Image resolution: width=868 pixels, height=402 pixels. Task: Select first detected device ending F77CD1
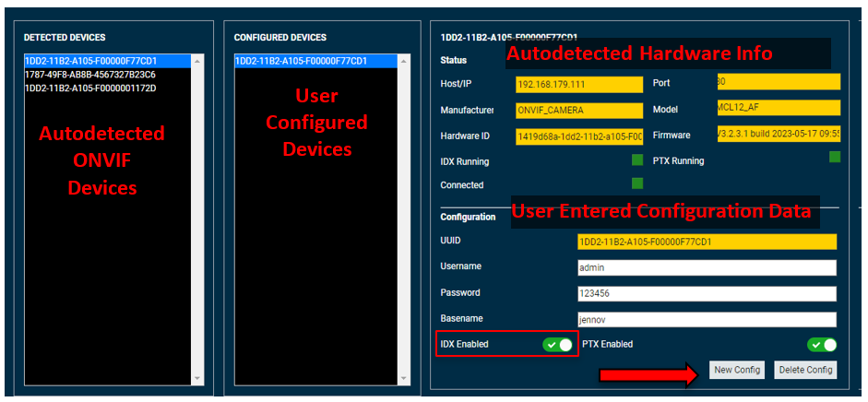click(89, 62)
